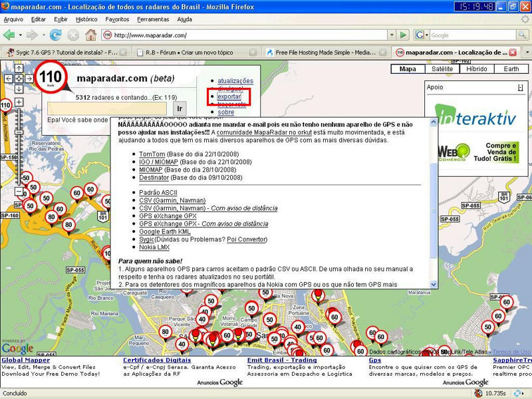This screenshot has width=532, height=399.
Task: Open the Ajuda menu
Action: (185, 19)
